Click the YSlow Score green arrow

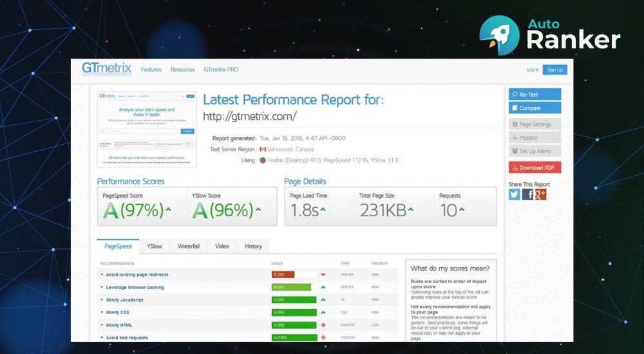pos(258,209)
